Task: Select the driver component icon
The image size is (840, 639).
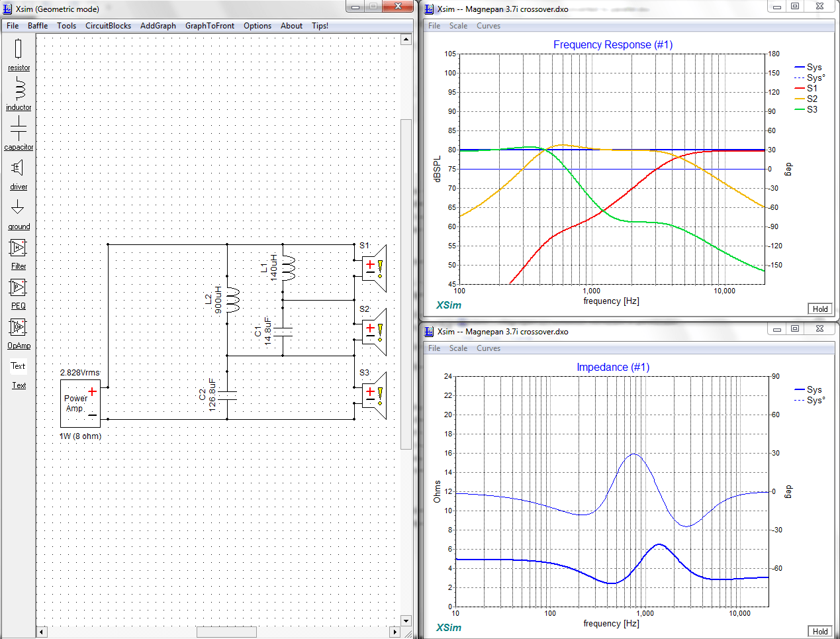Action: tap(18, 168)
